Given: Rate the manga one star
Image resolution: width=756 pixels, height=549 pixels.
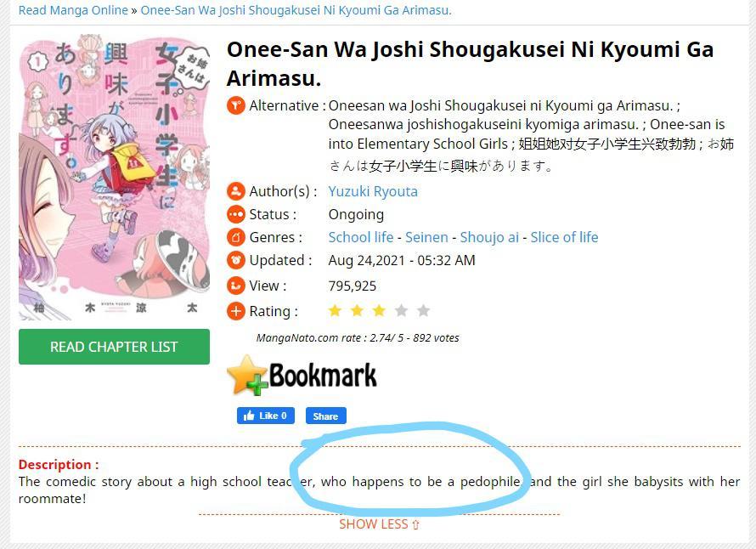Looking at the screenshot, I should click(x=335, y=311).
